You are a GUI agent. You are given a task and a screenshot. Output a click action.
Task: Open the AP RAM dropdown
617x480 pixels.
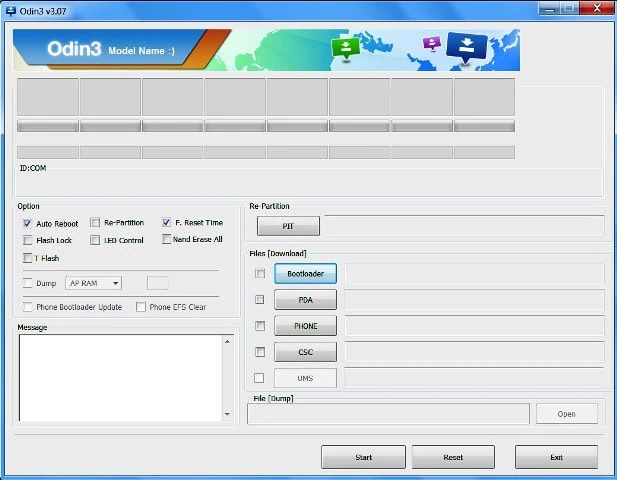[x=94, y=283]
